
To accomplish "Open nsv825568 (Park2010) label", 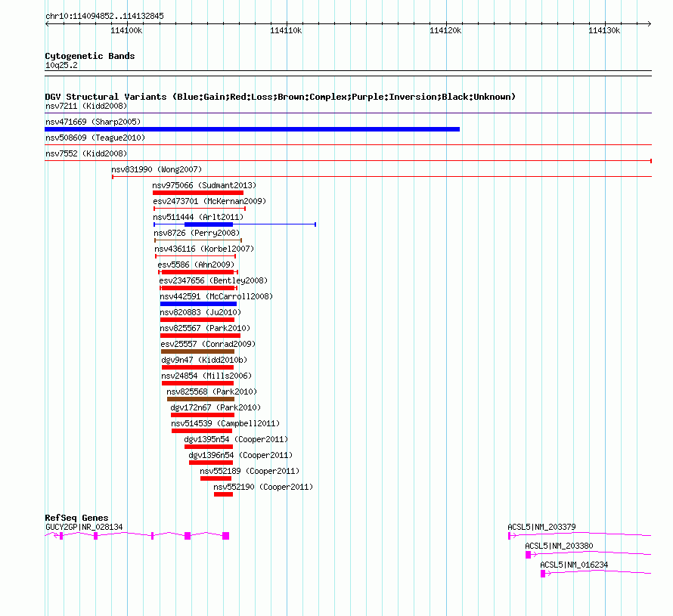I will coord(212,392).
